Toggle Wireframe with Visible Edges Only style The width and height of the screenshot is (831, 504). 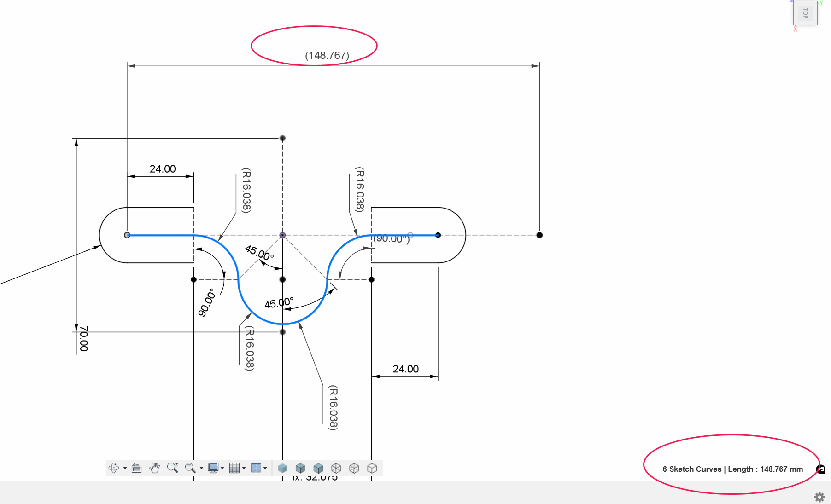pyautogui.click(x=372, y=468)
